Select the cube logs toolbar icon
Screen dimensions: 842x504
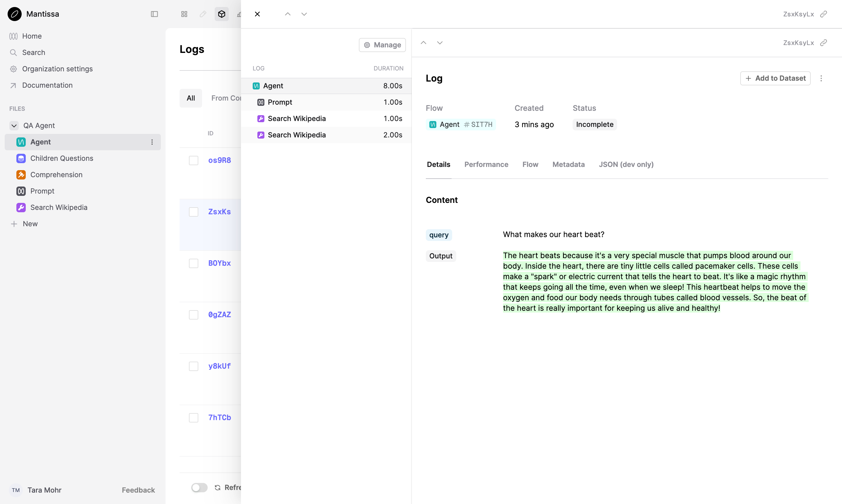click(221, 14)
